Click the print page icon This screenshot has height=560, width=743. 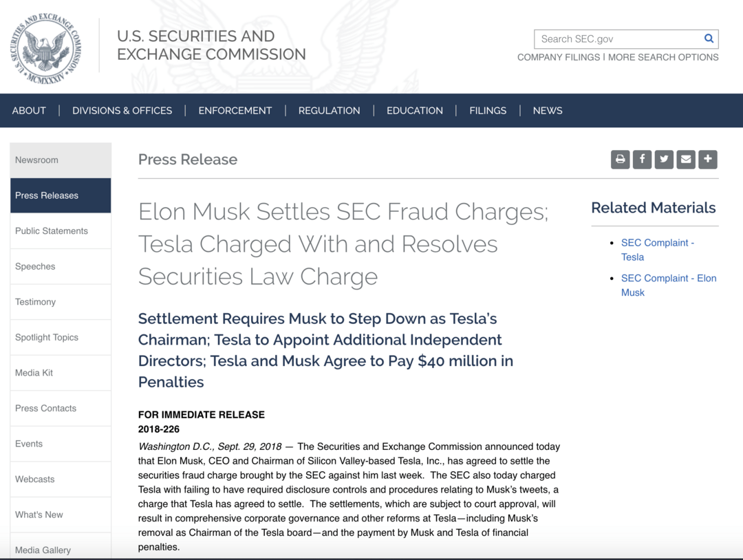620,160
